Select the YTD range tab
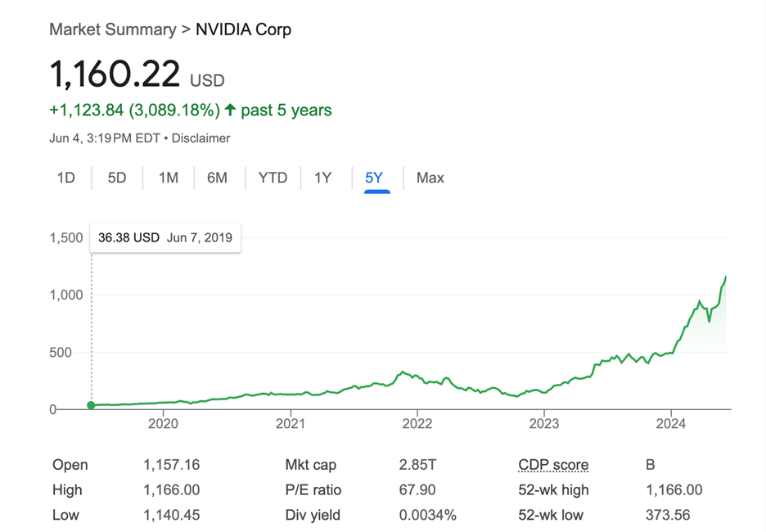The image size is (766, 532). tap(273, 178)
